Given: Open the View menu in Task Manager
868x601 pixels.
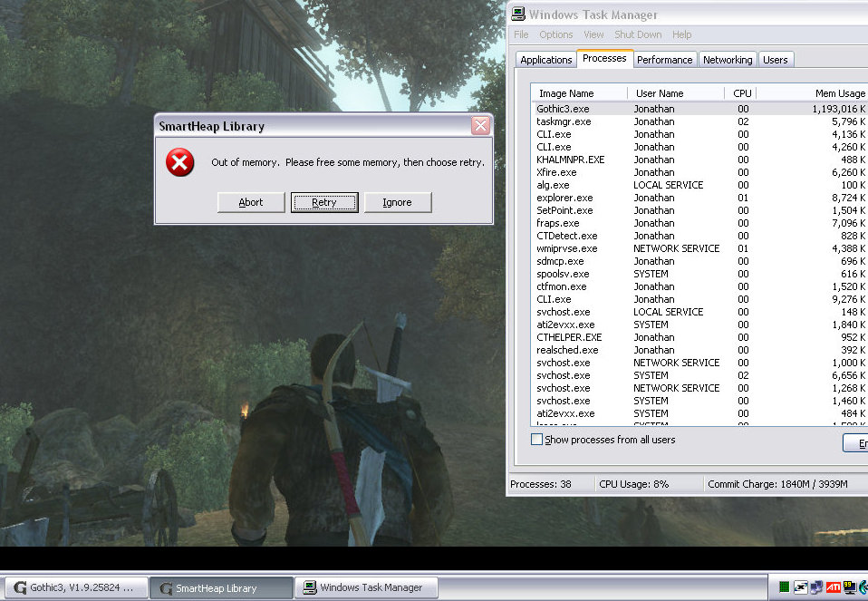Looking at the screenshot, I should click(593, 34).
